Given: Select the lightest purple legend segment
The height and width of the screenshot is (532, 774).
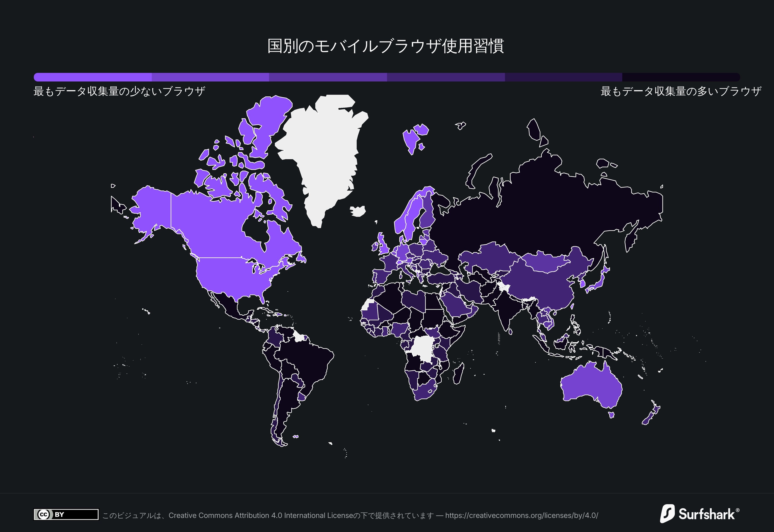Looking at the screenshot, I should click(93, 77).
